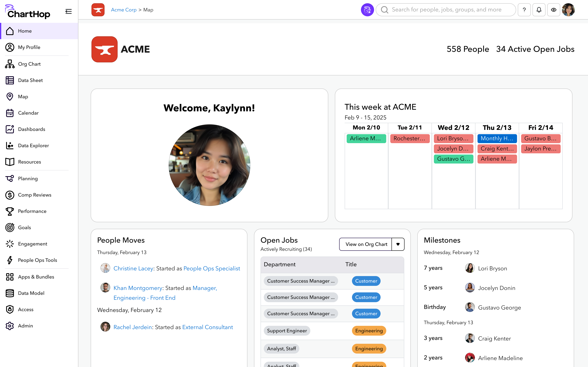
Task: Open Comp Reviews dollar icon
Action: coord(10,195)
